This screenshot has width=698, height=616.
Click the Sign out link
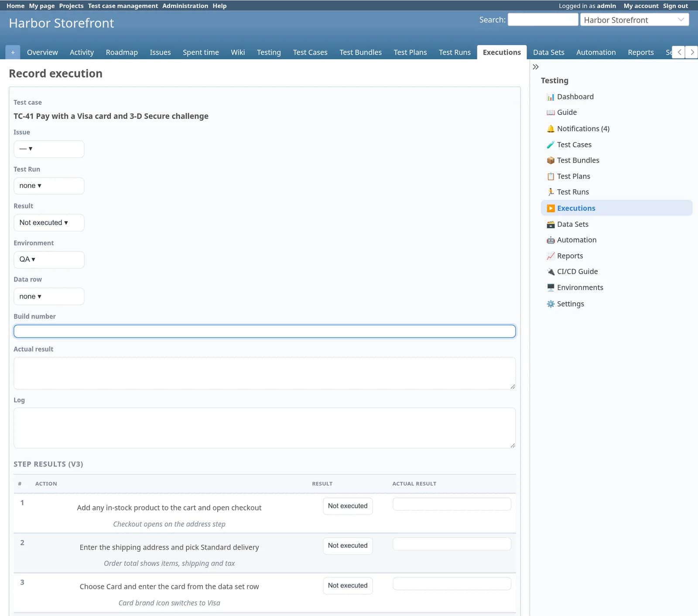point(675,6)
